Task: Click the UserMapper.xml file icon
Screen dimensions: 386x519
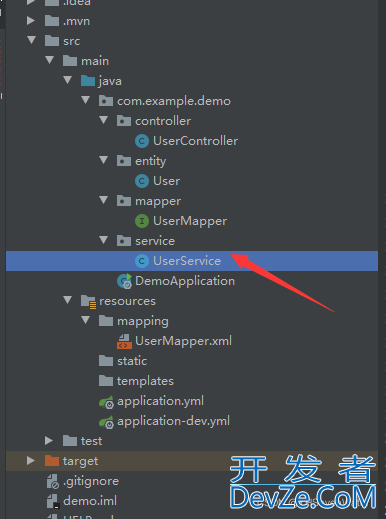Action: click(x=124, y=341)
